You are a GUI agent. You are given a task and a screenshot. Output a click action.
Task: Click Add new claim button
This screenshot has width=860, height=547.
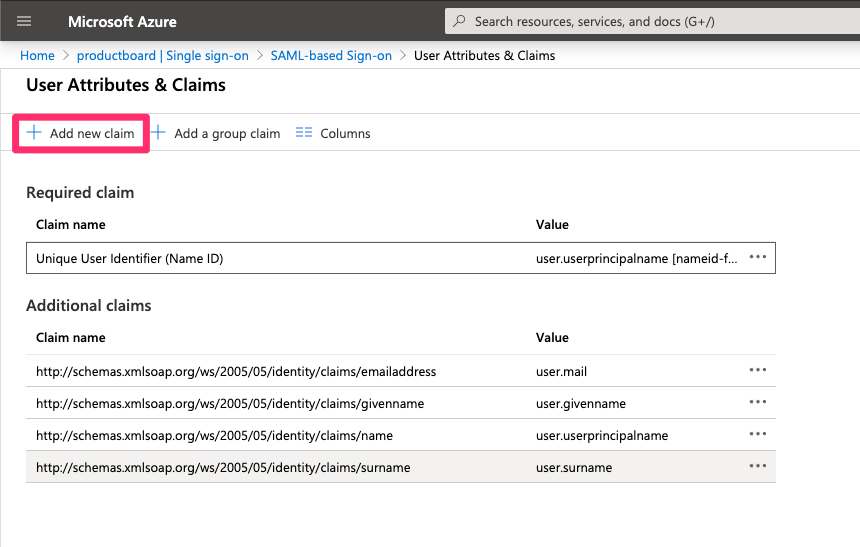pyautogui.click(x=81, y=133)
